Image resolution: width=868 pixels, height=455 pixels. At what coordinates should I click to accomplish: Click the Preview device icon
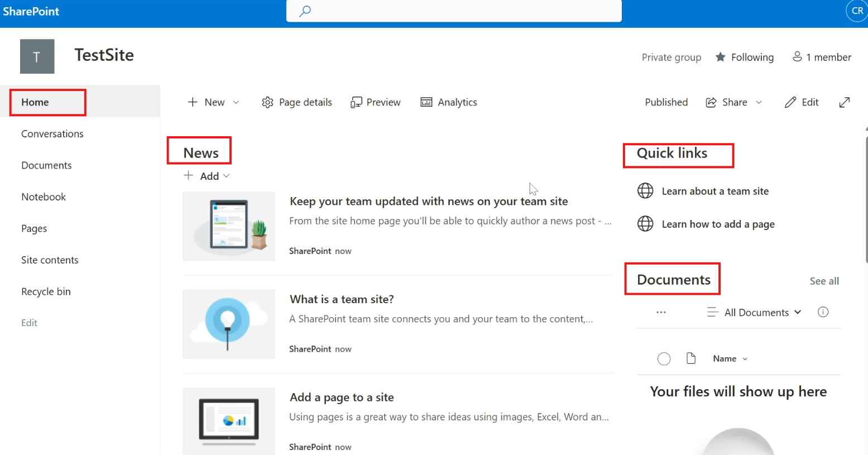click(x=356, y=102)
